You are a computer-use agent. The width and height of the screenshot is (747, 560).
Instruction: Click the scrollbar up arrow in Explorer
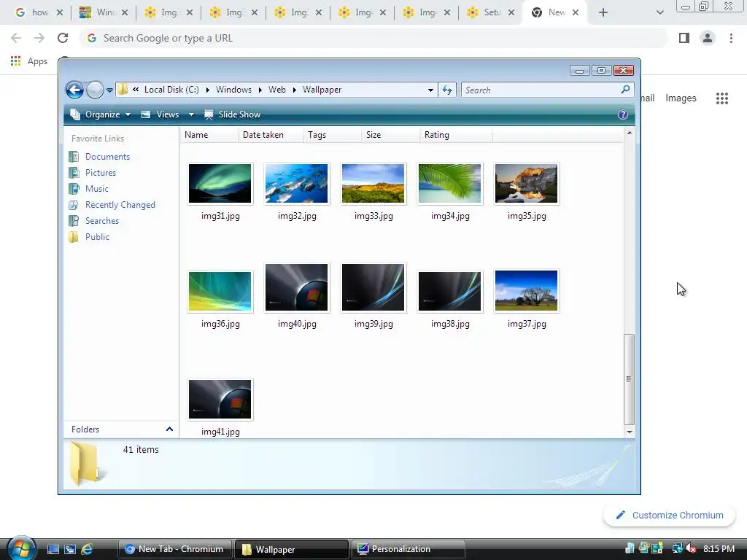630,133
